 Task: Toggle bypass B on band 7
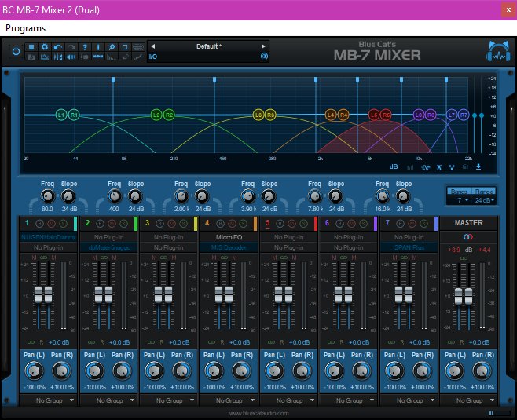tap(400, 224)
